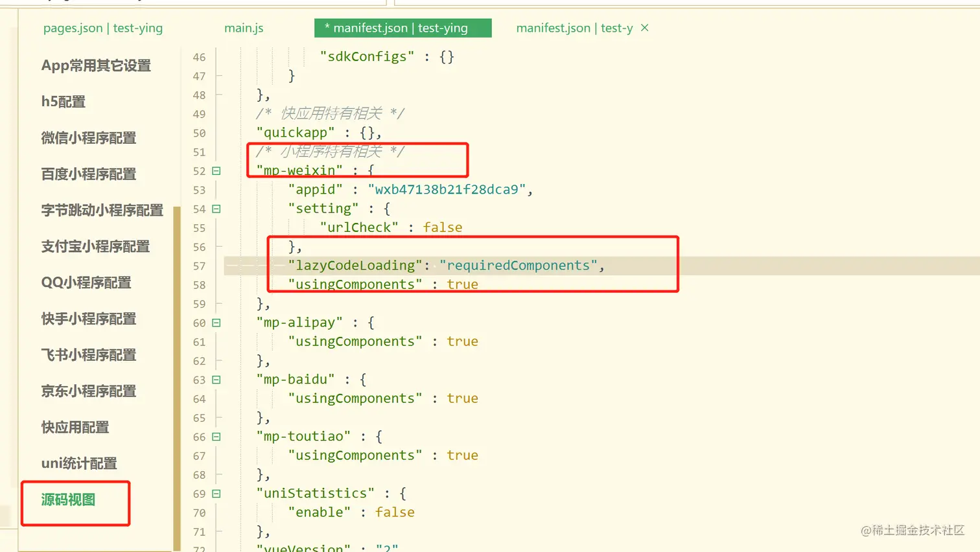
Task: Open 百度小程序配置 settings
Action: 89,174
